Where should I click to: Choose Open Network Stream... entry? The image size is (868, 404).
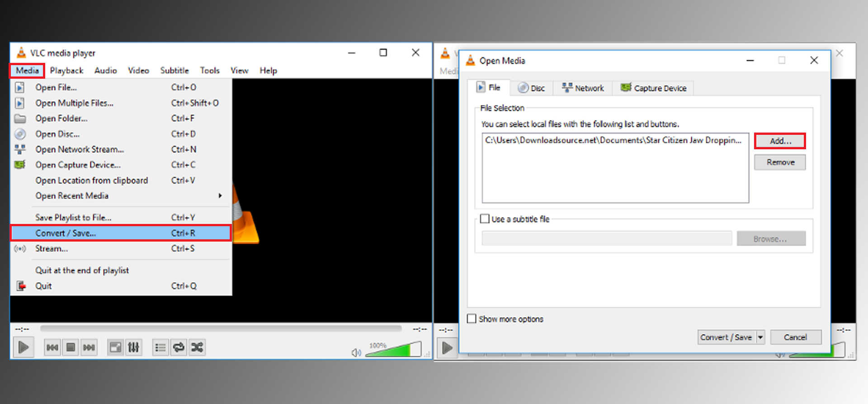pos(121,149)
